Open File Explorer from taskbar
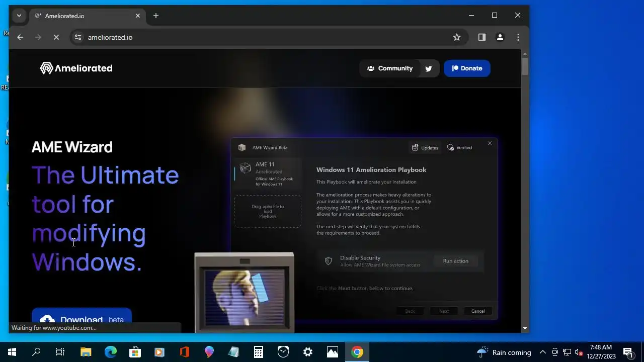This screenshot has height=362, width=644. [x=86, y=352]
